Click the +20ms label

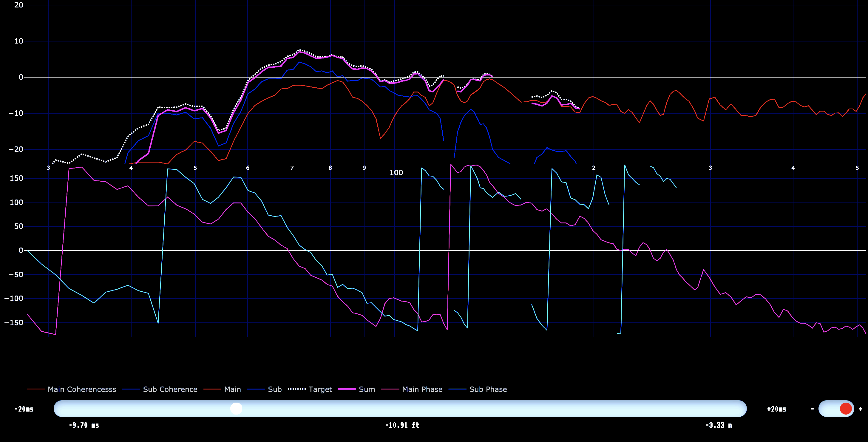pos(777,409)
